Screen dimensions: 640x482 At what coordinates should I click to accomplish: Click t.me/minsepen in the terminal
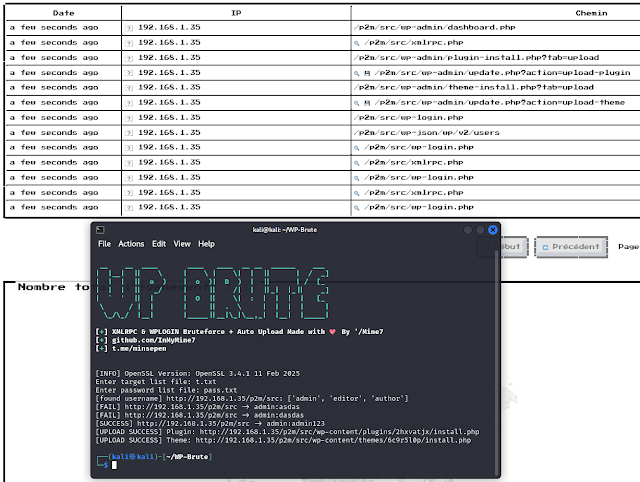(139, 349)
